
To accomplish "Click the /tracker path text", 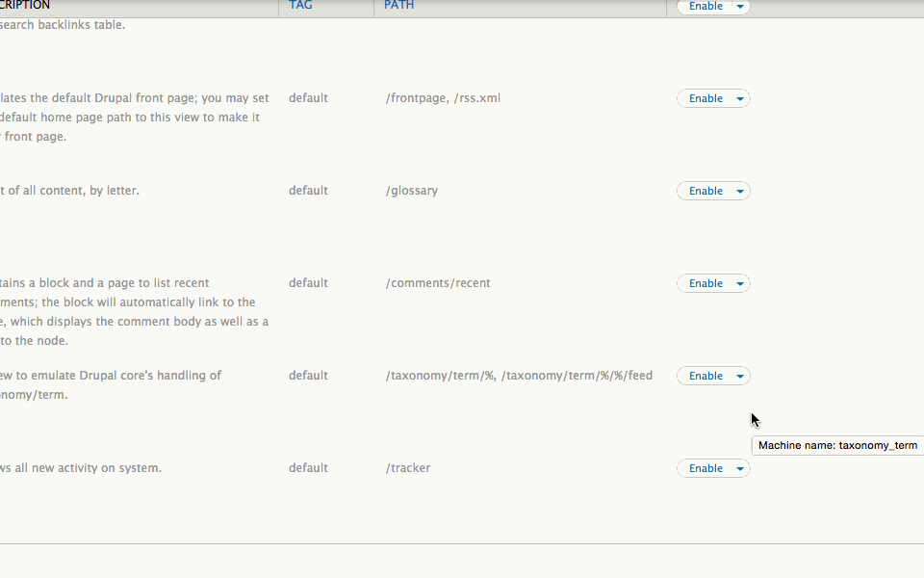I will tap(408, 468).
